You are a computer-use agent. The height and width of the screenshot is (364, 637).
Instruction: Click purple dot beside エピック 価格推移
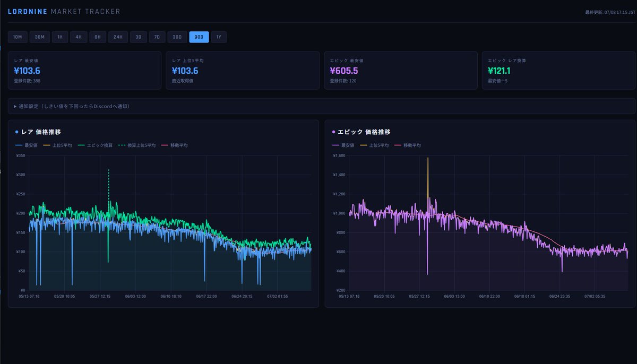(x=333, y=132)
